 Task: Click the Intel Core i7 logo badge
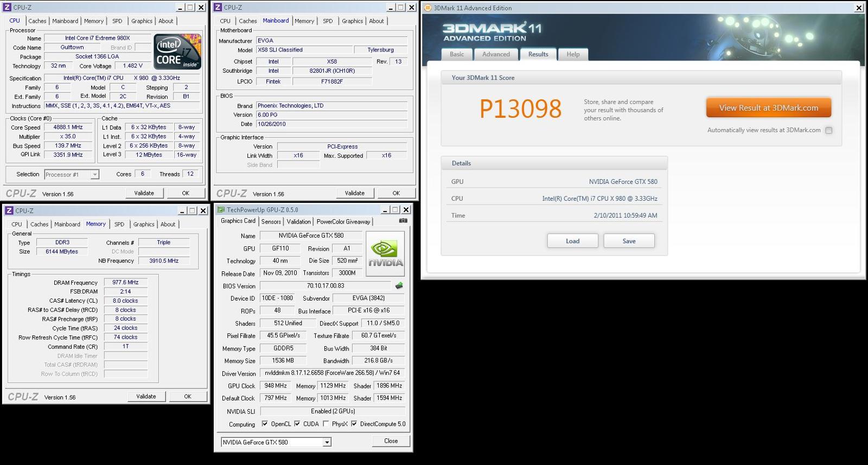177,52
